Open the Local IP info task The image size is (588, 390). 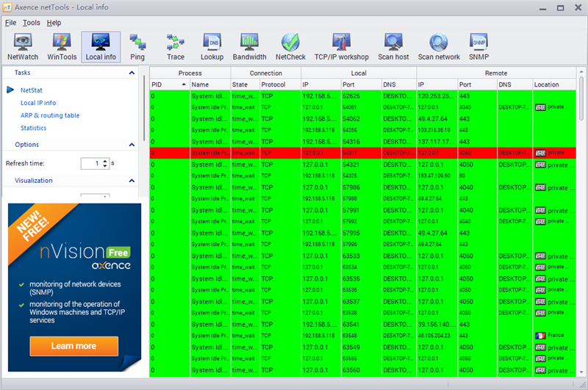tap(38, 103)
